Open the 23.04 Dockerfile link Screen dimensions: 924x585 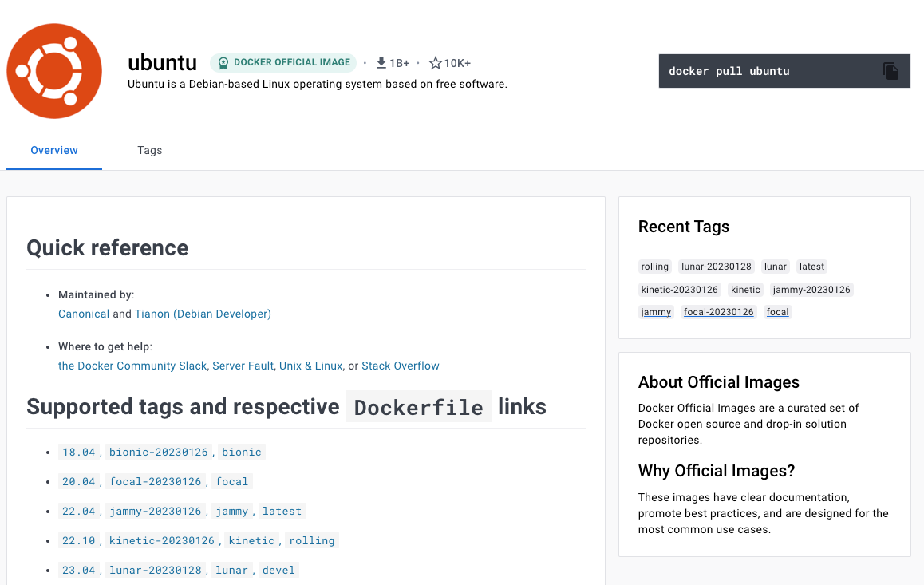tap(79, 571)
